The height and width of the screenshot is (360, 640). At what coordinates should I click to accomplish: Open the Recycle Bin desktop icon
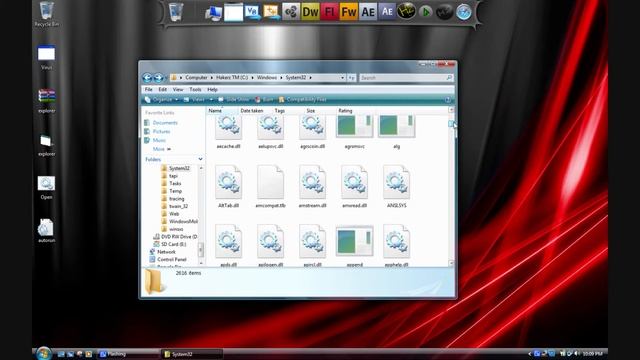pos(47,14)
